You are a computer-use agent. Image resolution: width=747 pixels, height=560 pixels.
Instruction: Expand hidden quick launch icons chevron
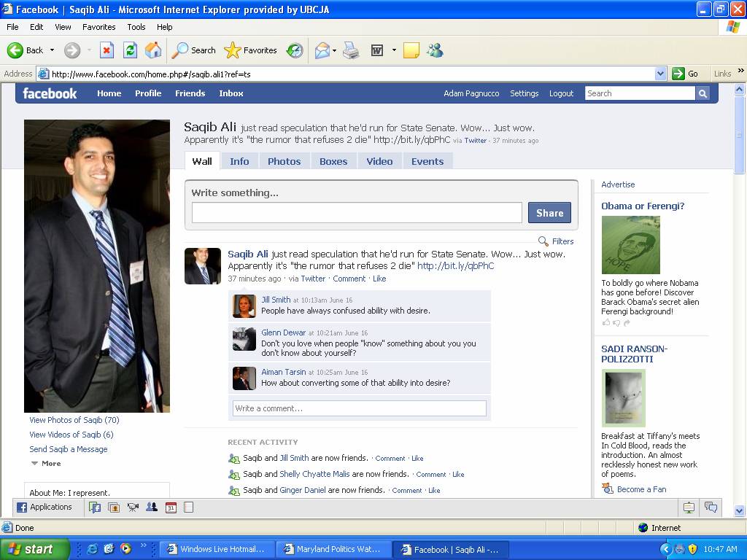pyautogui.click(x=143, y=545)
